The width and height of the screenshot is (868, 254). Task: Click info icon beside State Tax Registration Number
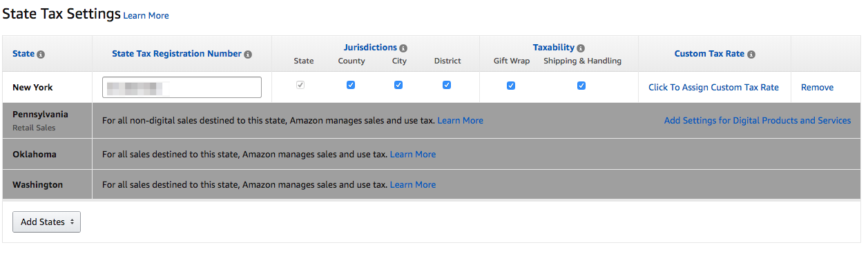pyautogui.click(x=248, y=55)
